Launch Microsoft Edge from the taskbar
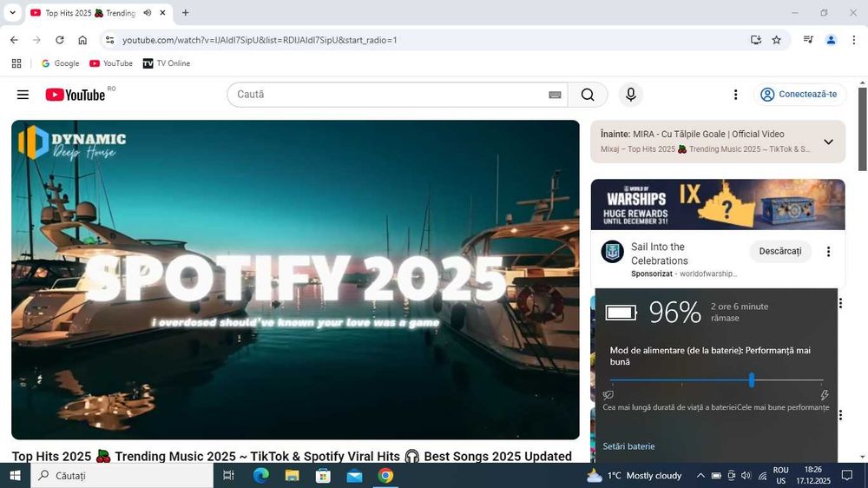This screenshot has height=488, width=868. (x=260, y=476)
